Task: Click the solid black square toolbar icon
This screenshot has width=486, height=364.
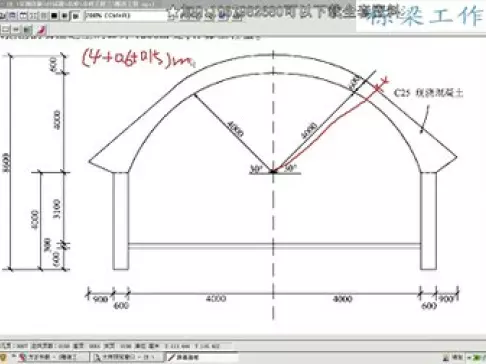Action: tap(54, 15)
